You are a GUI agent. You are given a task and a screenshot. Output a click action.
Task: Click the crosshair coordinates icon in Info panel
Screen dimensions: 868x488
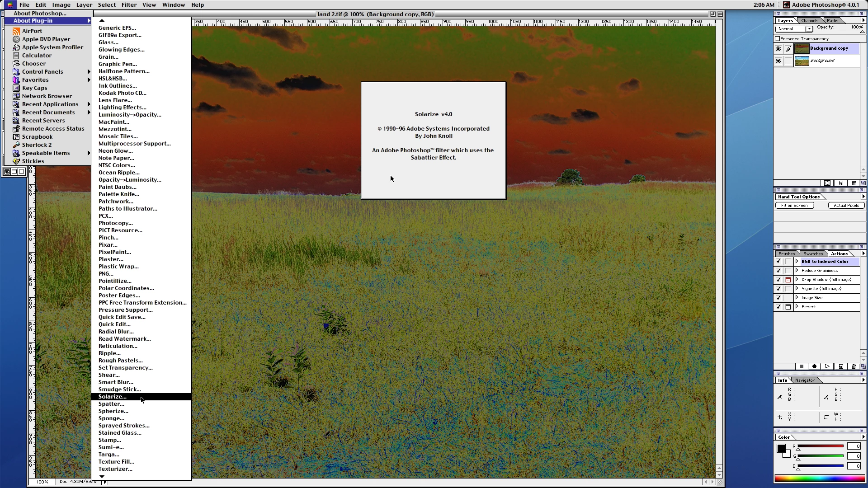pos(780,417)
